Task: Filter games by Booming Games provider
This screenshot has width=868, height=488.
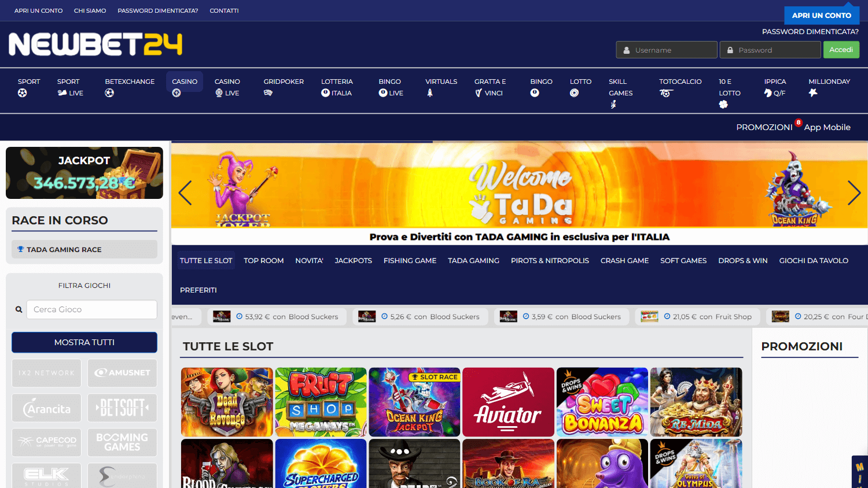Action: click(x=122, y=442)
